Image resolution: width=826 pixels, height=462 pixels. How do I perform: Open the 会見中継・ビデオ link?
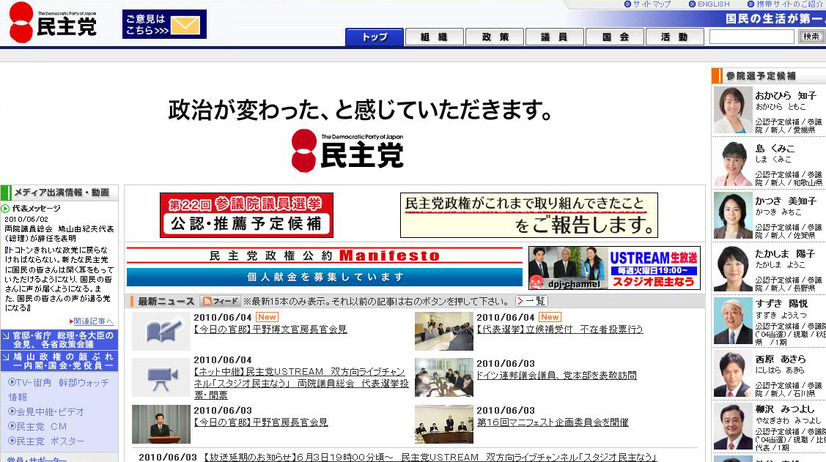click(46, 412)
